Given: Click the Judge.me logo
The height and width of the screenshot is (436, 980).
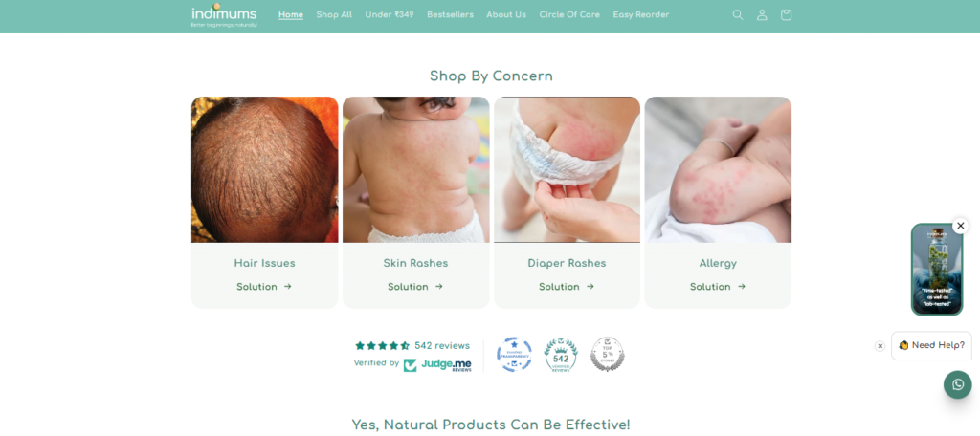Looking at the screenshot, I should click(437, 365).
